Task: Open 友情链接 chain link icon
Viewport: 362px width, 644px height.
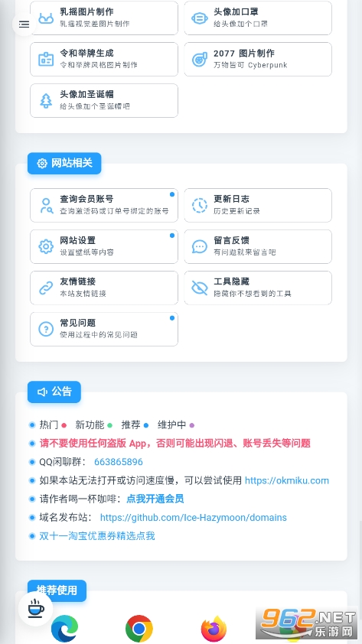Action: click(x=46, y=288)
